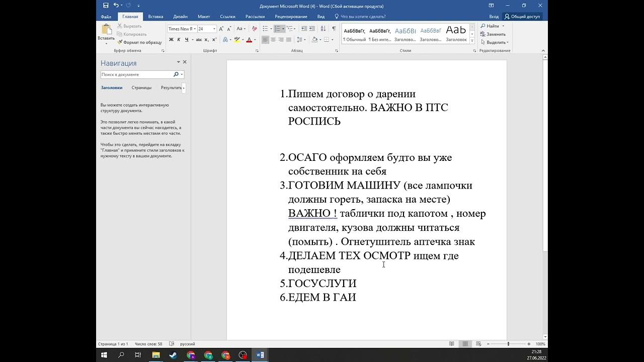Switch to the Страницы tab in Navigation
The image size is (644, 362).
141,87
